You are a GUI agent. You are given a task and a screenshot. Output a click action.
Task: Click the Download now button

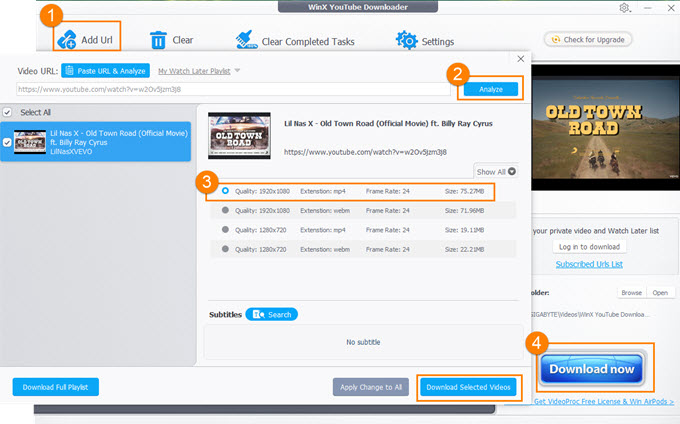coord(592,369)
